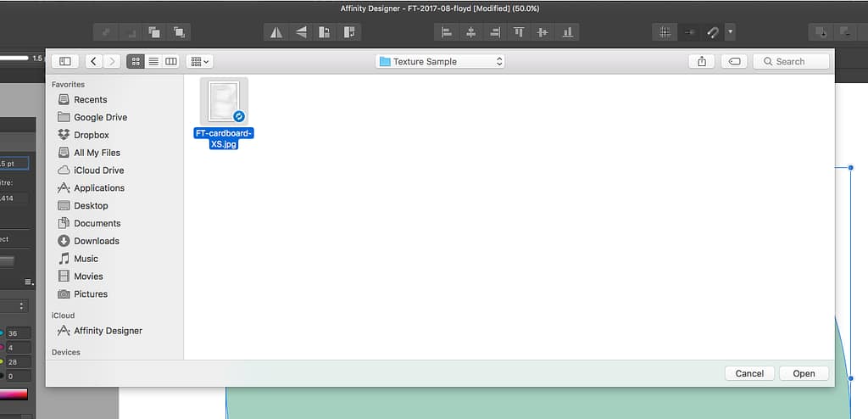Switch to list view mode

[153, 62]
